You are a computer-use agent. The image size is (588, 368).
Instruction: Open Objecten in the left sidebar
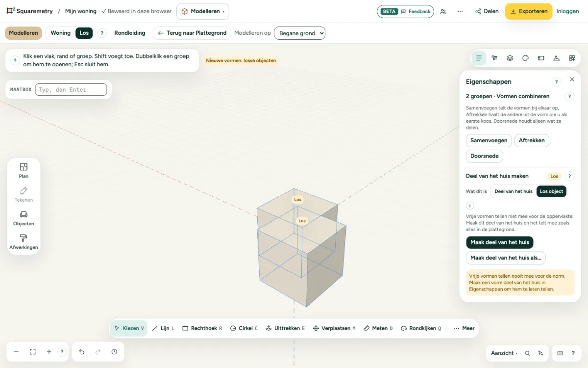[x=24, y=218]
